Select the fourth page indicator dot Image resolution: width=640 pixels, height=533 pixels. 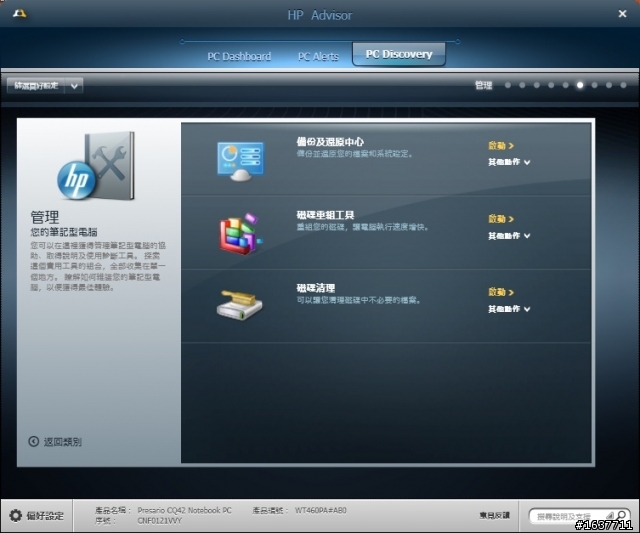click(x=551, y=85)
